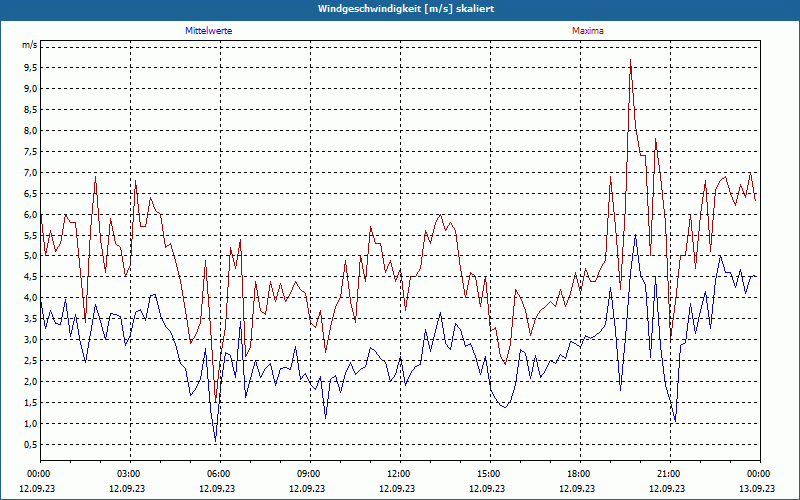Image resolution: width=800 pixels, height=500 pixels.
Task: Click the 6,5 y-axis value
Action: tap(31, 193)
